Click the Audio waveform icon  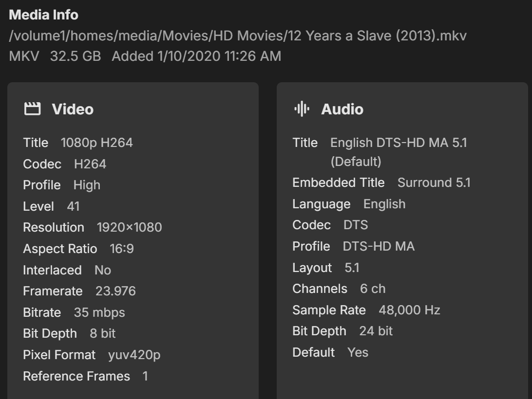[x=302, y=109]
